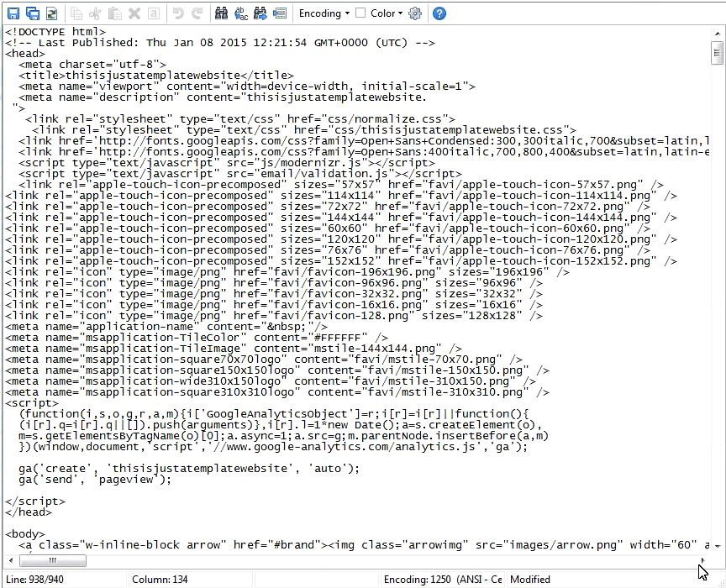Open help with the question mark icon

point(439,13)
